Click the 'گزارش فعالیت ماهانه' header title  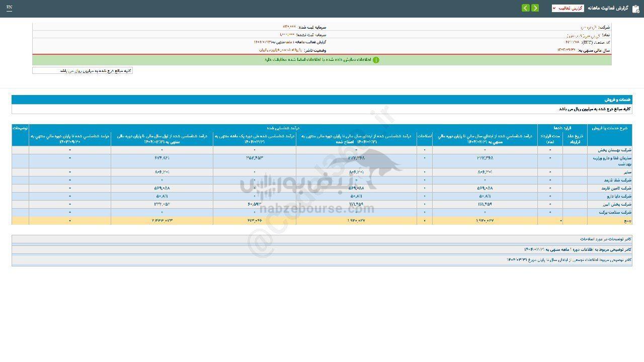[609, 9]
